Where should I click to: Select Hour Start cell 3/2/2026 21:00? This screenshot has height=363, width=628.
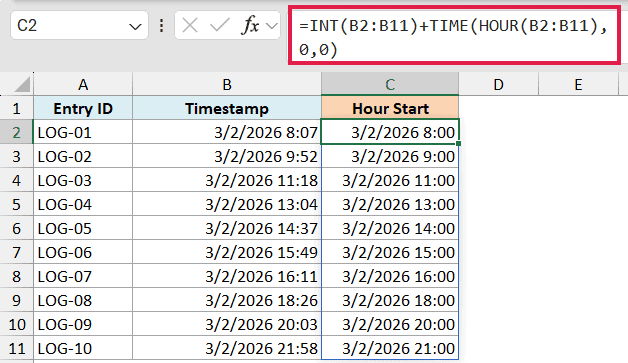[390, 349]
